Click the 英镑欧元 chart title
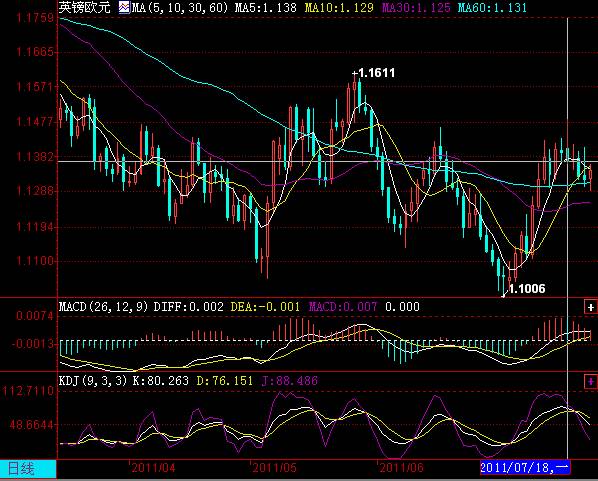The width and height of the screenshot is (598, 481). [x=84, y=7]
